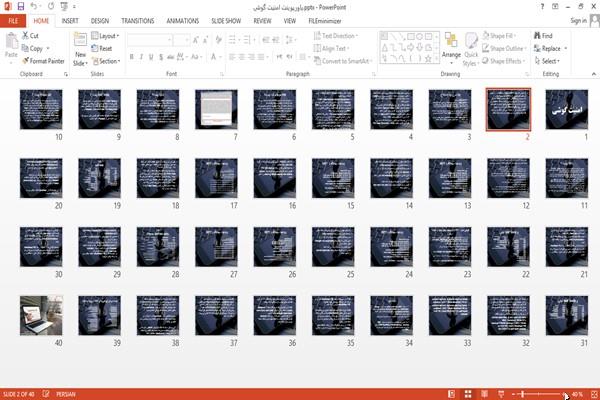
Task: Click the PERSIAN language indicator
Action: pos(66,394)
